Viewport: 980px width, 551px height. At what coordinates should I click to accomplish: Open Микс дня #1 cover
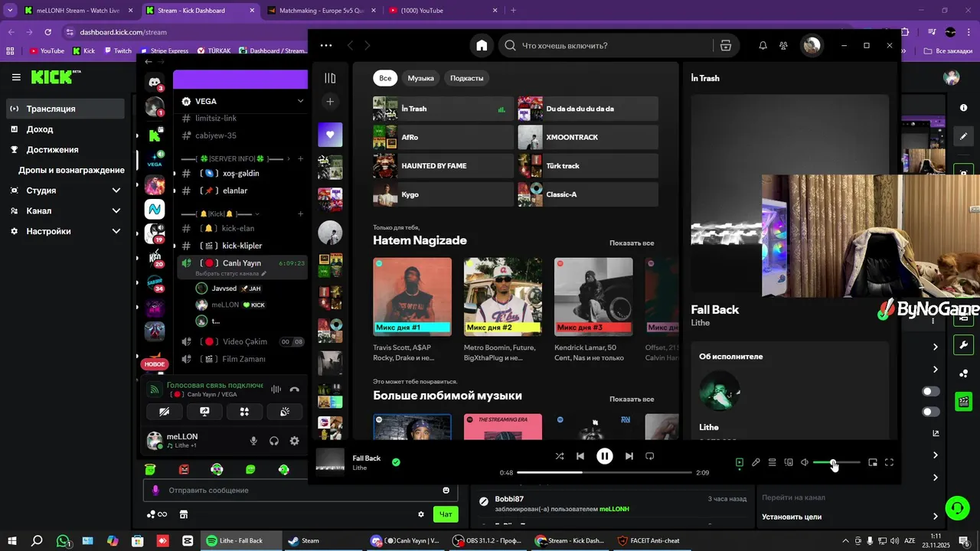(412, 297)
